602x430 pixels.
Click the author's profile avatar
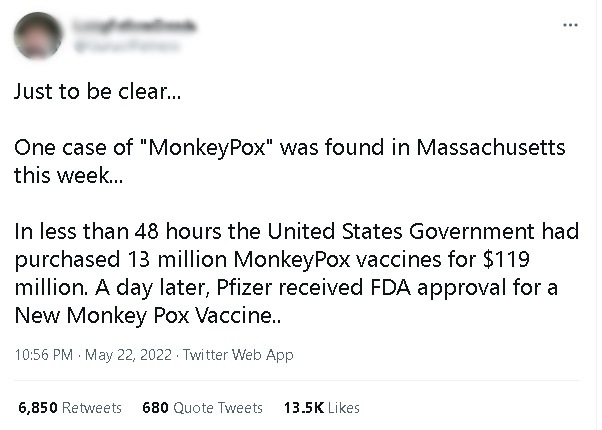click(39, 36)
